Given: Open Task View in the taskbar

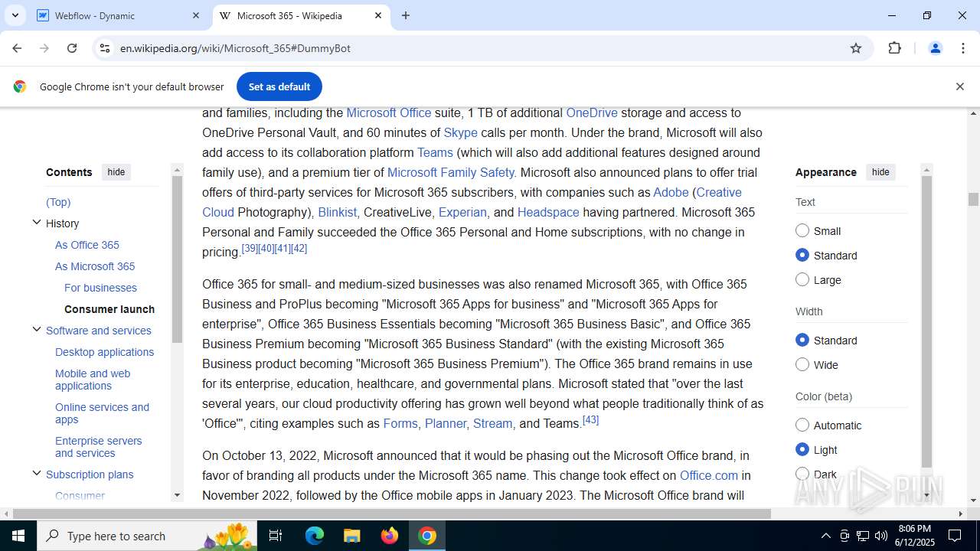Looking at the screenshot, I should [276, 536].
